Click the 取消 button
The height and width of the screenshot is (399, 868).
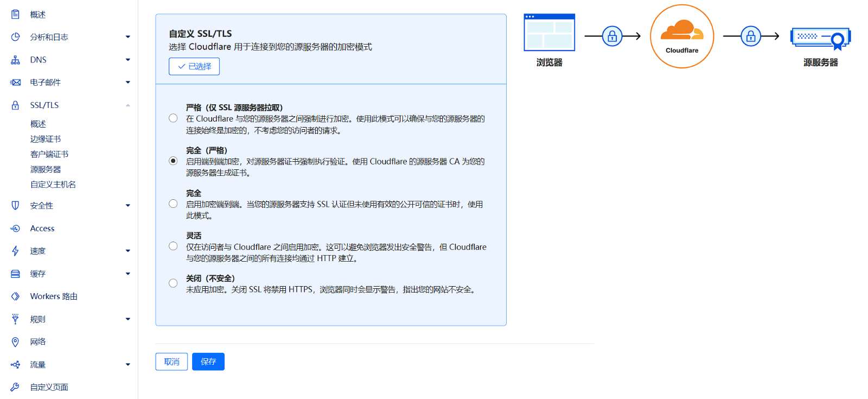coord(171,362)
